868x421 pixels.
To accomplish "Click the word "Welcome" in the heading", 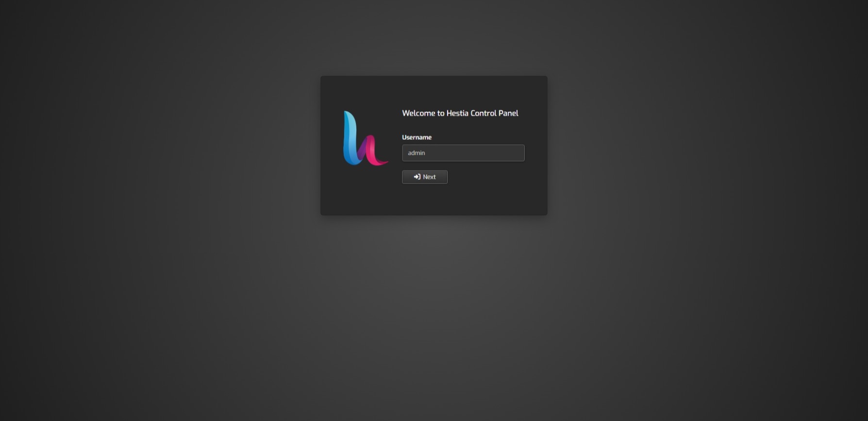I will (418, 113).
